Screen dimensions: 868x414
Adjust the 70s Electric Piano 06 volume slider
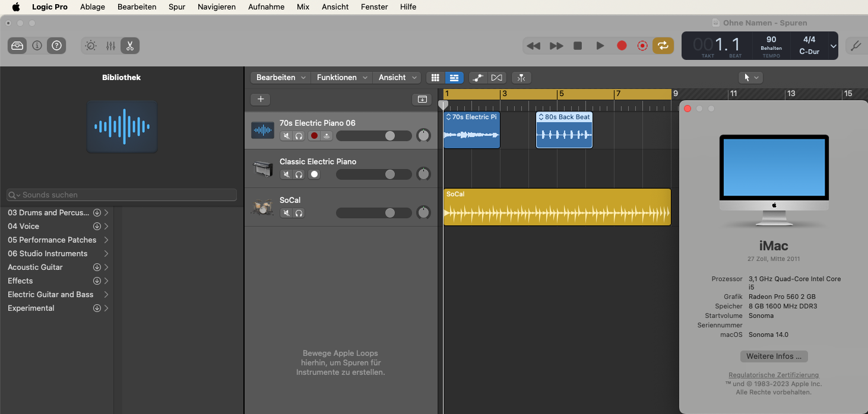pos(374,136)
